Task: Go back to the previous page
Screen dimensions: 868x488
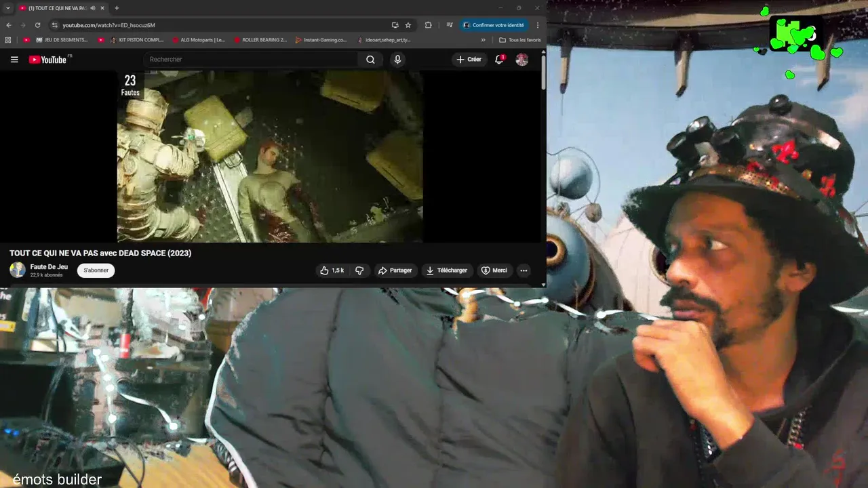Action: pyautogui.click(x=9, y=25)
